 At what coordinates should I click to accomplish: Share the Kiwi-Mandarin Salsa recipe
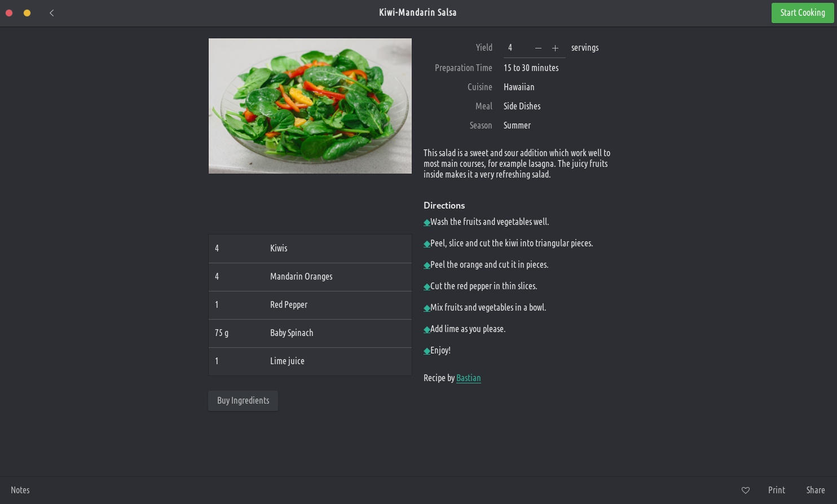pyautogui.click(x=815, y=490)
